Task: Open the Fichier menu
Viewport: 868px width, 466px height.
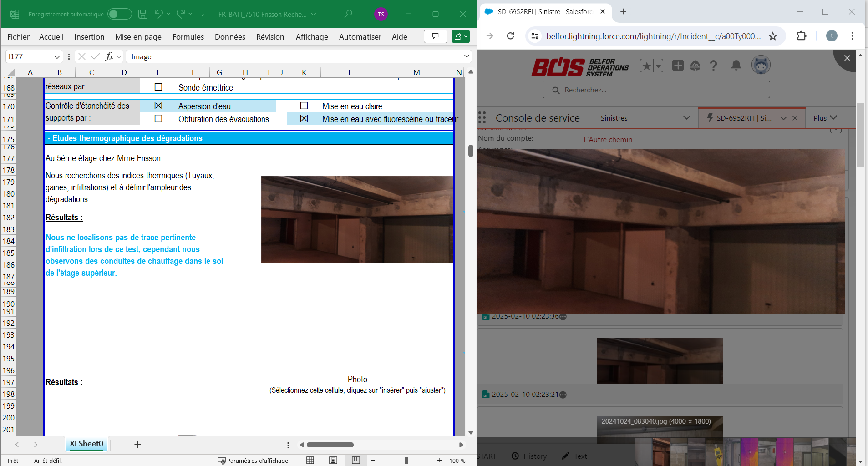Action: coord(18,37)
